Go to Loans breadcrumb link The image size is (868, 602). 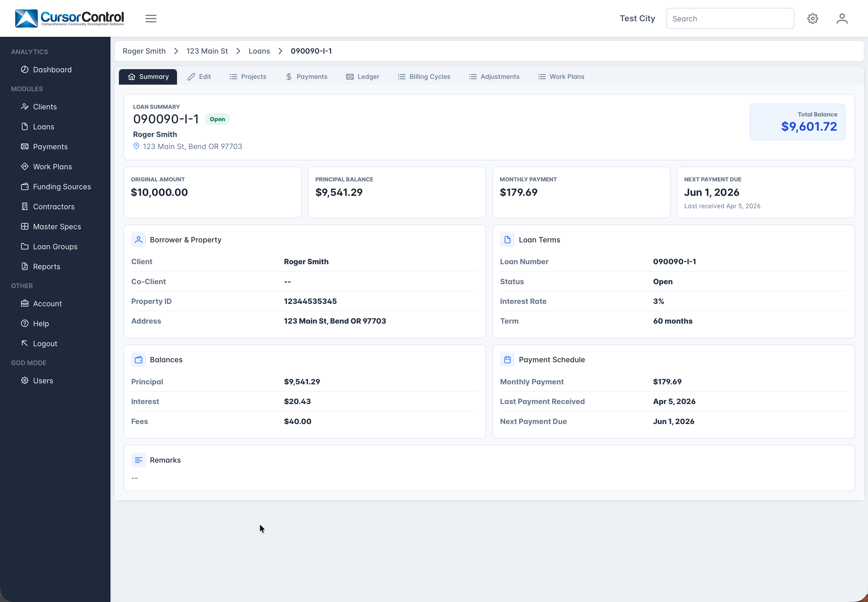pyautogui.click(x=259, y=51)
